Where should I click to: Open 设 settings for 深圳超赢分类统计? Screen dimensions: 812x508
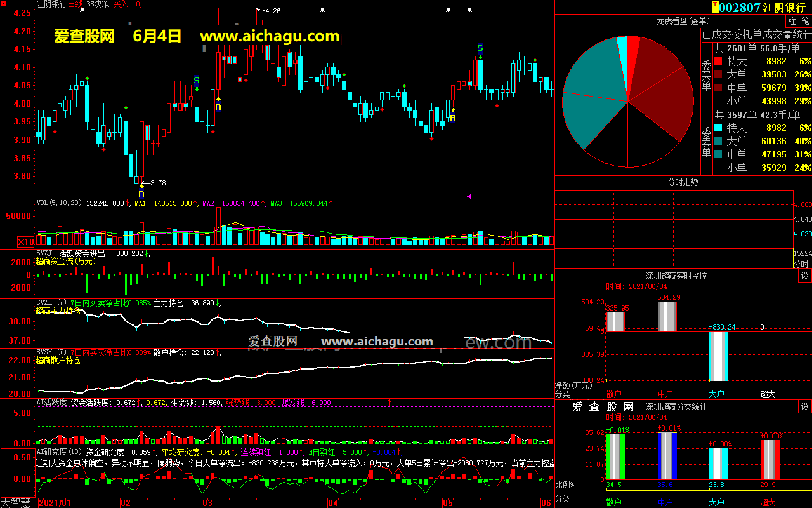coord(805,406)
